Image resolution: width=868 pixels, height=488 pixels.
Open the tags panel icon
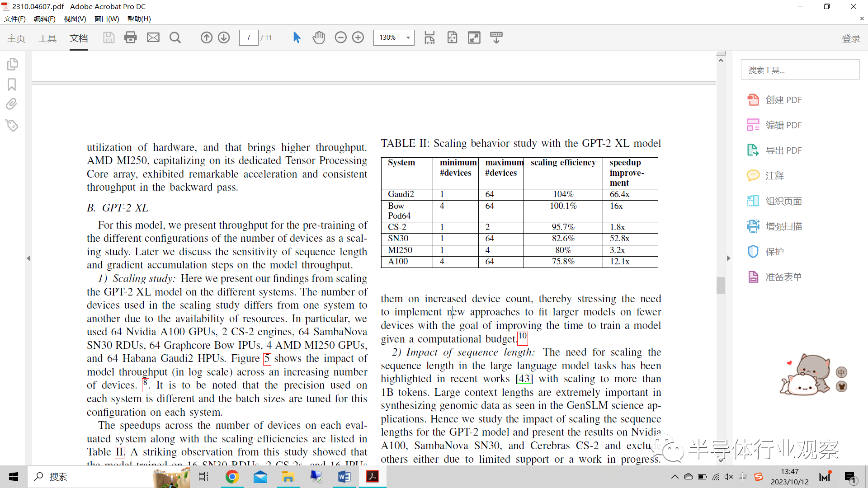point(12,125)
